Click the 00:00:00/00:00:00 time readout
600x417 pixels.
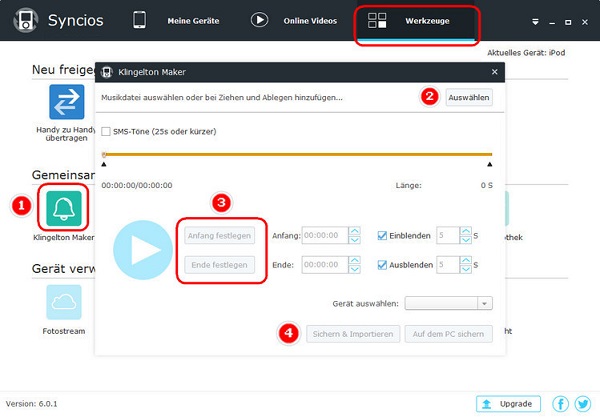[137, 185]
